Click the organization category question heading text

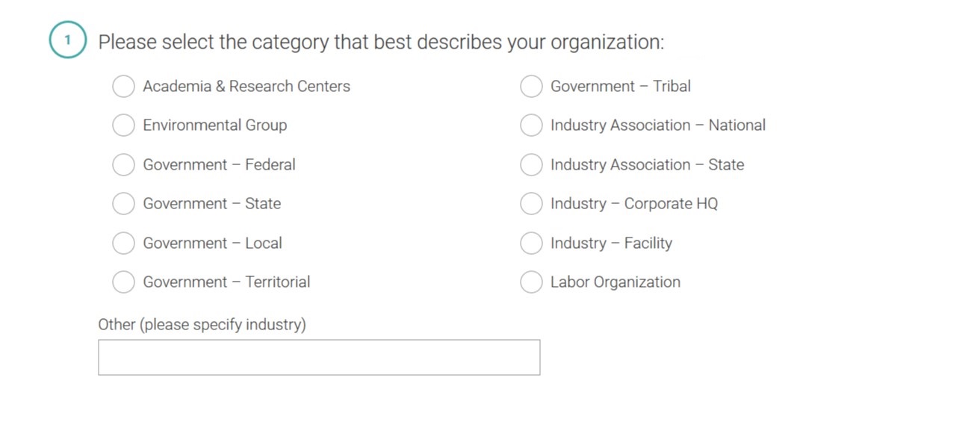[381, 42]
